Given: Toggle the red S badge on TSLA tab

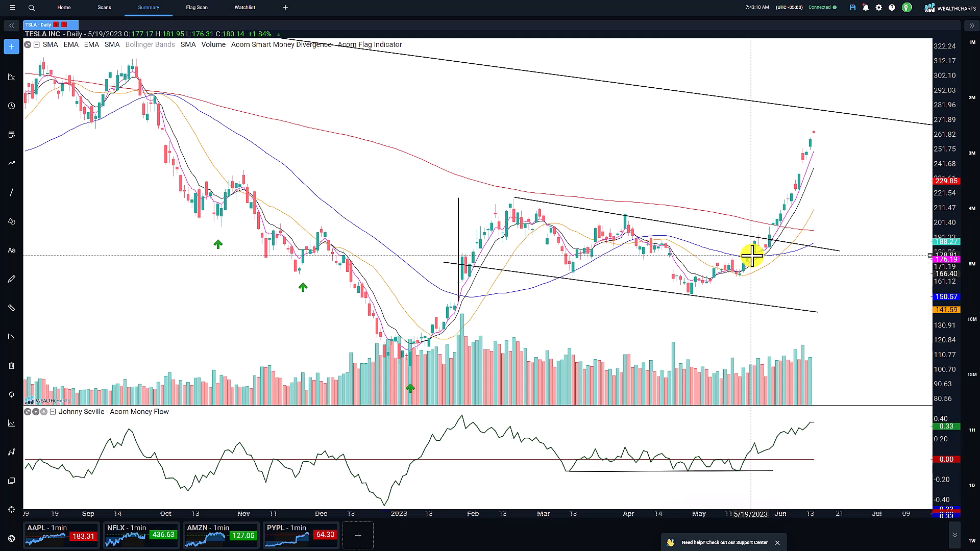Looking at the screenshot, I should point(56,24).
